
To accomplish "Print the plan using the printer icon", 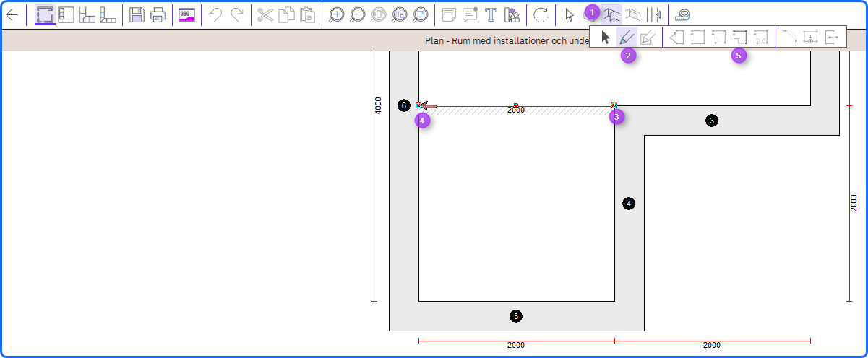I will click(158, 14).
